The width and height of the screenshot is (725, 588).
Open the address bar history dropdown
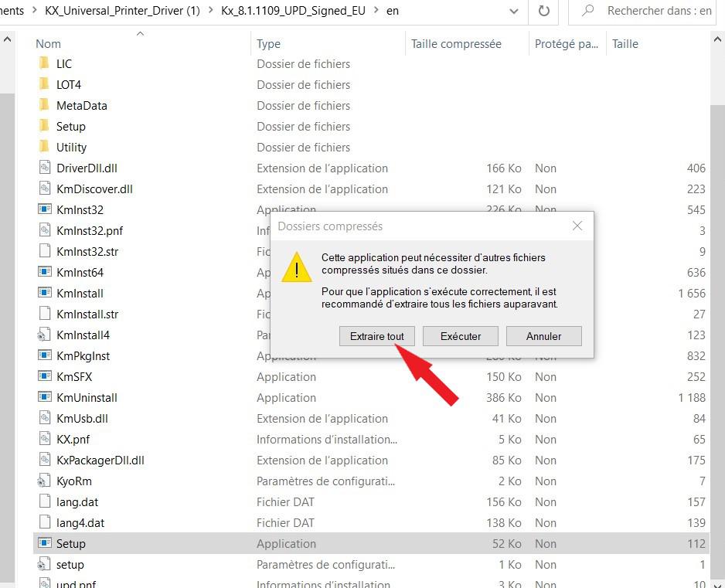point(514,12)
